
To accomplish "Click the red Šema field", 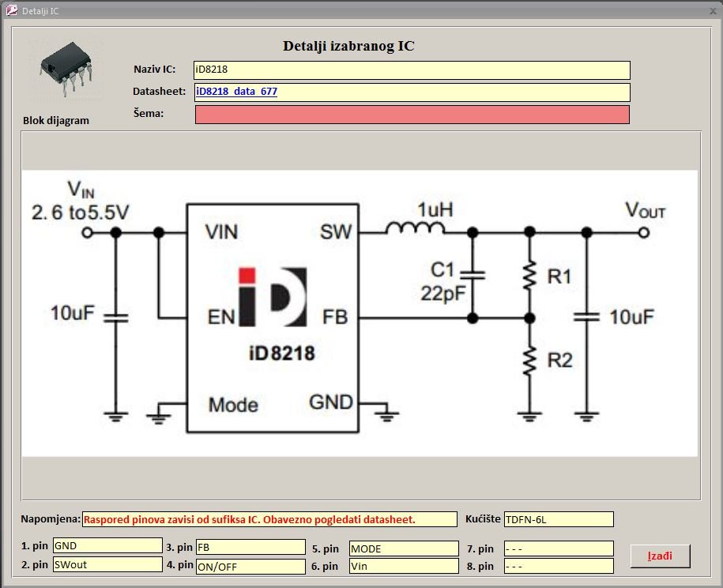I will (x=412, y=115).
